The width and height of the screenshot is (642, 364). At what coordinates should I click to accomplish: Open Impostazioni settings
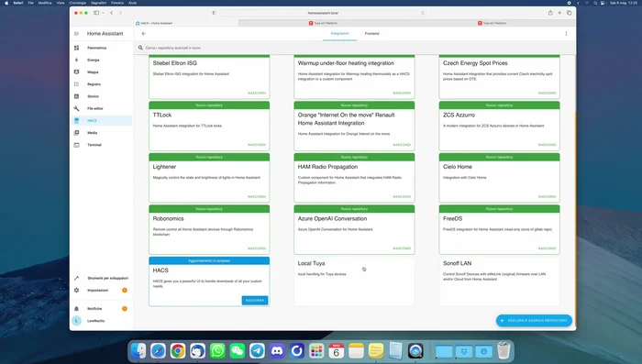pyautogui.click(x=101, y=291)
